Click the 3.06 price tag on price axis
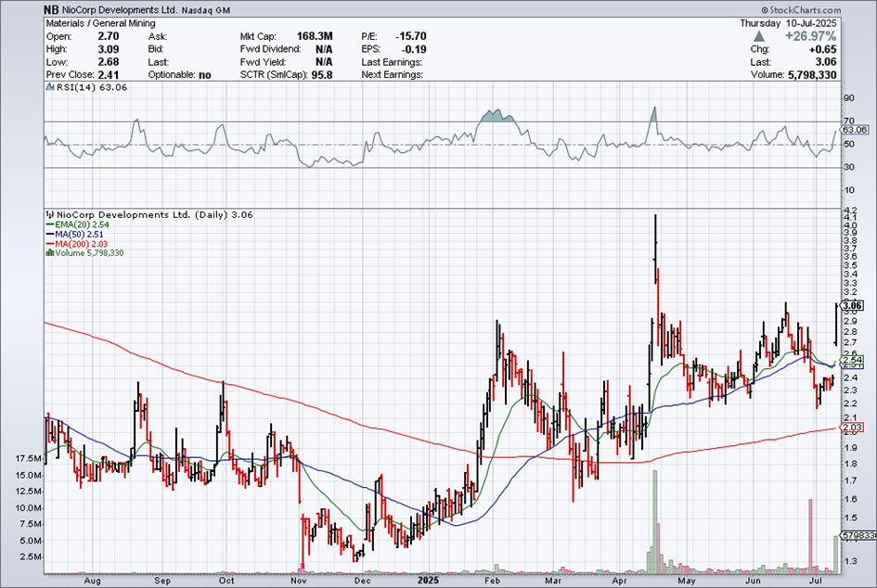 tap(853, 306)
